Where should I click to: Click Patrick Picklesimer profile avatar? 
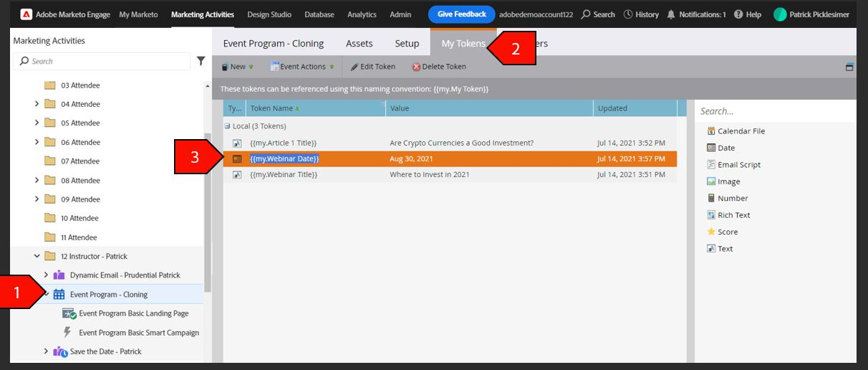pyautogui.click(x=780, y=14)
